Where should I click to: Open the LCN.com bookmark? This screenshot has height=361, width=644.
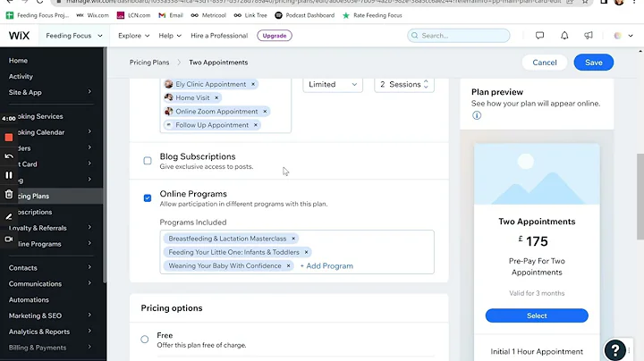[x=133, y=15]
